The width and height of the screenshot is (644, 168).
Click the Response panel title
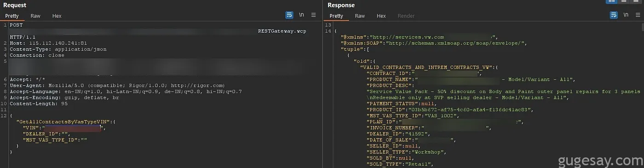tap(341, 5)
